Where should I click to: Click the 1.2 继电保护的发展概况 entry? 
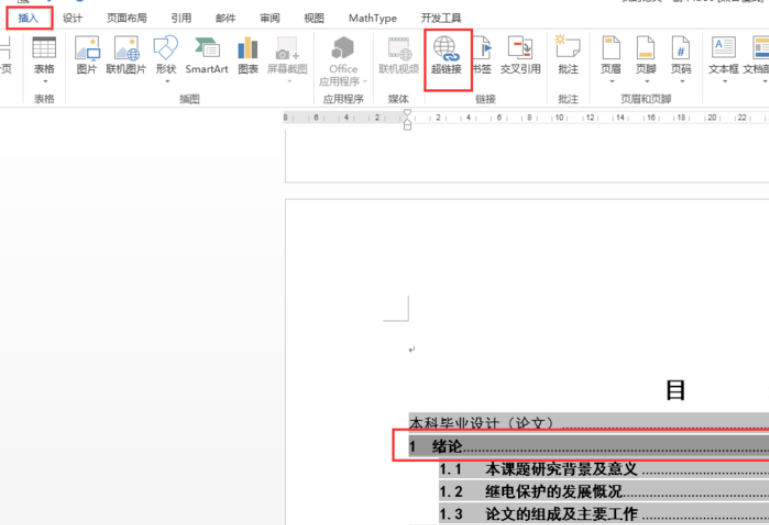(x=604, y=491)
